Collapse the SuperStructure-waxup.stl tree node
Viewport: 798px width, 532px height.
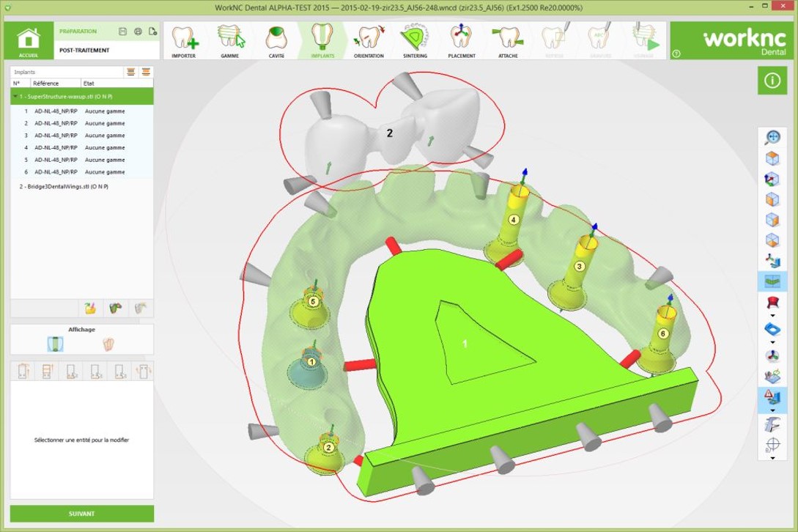(x=15, y=97)
